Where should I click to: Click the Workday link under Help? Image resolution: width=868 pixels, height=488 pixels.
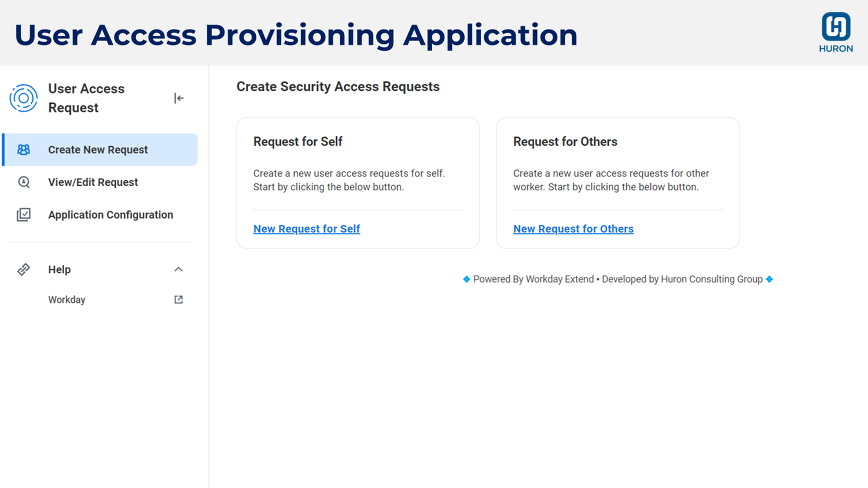click(67, 300)
